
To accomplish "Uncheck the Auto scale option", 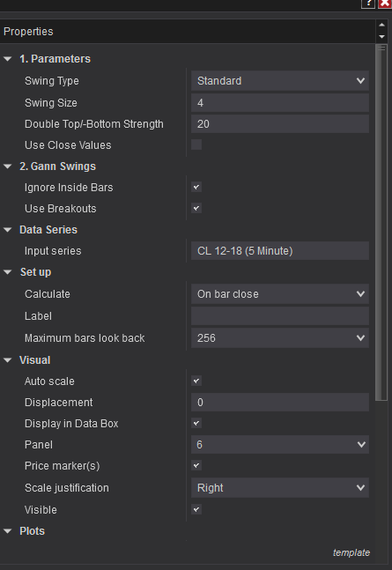I will (x=196, y=381).
